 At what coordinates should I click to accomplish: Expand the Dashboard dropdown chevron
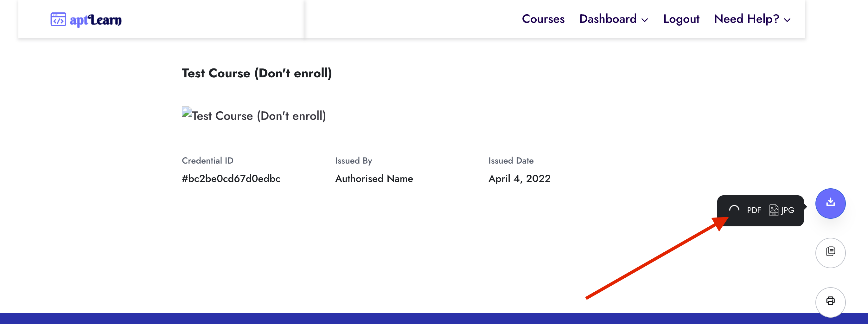click(645, 20)
